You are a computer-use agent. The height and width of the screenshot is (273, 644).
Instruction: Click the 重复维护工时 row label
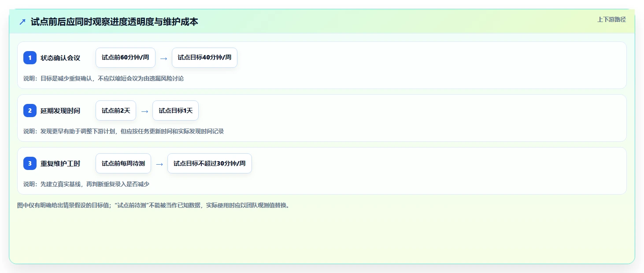click(60, 163)
